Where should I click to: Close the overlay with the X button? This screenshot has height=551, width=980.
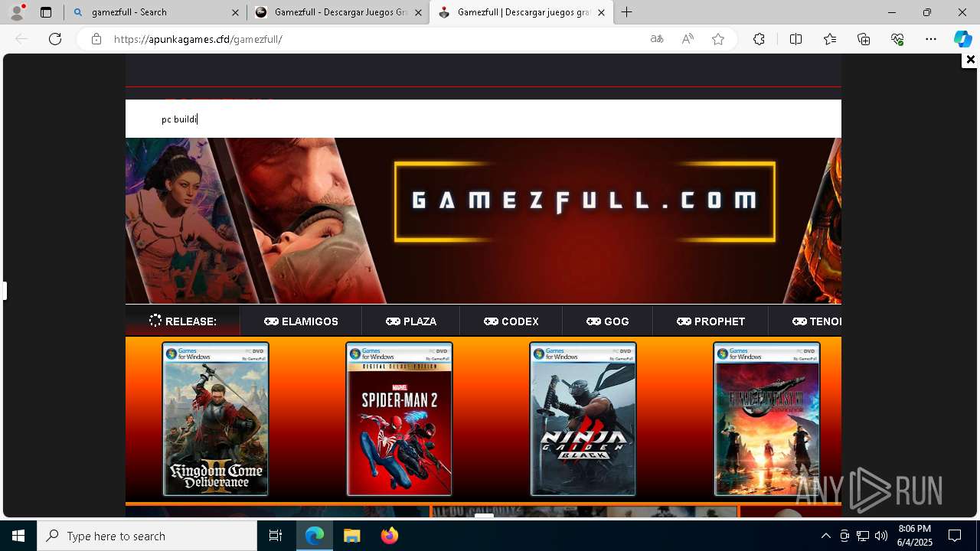click(x=970, y=60)
